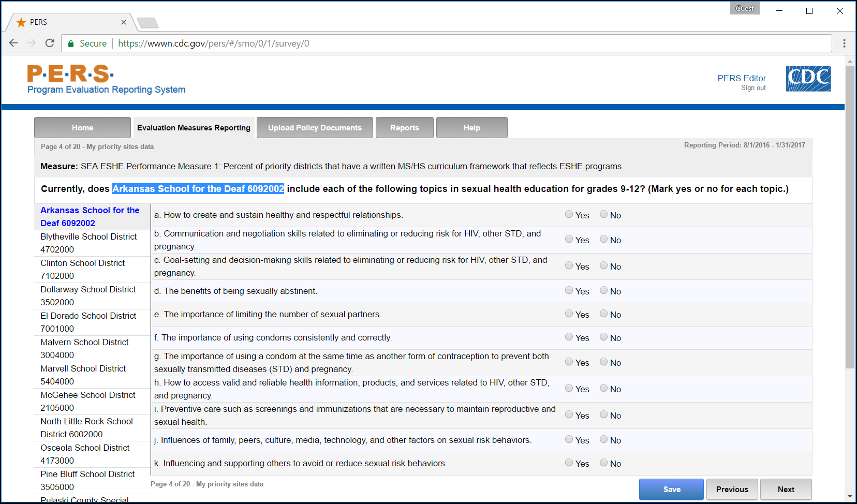Close the PERS browser tab
This screenshot has height=504, width=857.
(124, 22)
